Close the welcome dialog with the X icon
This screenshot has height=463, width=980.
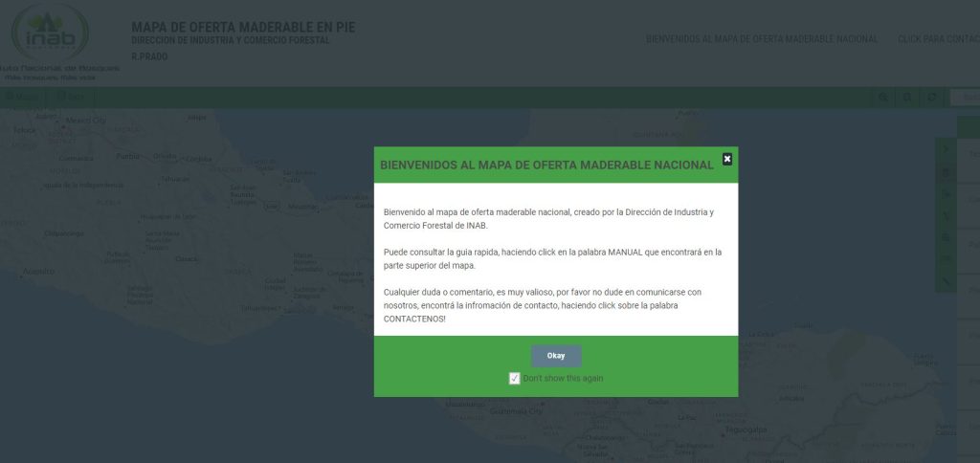pyautogui.click(x=727, y=159)
